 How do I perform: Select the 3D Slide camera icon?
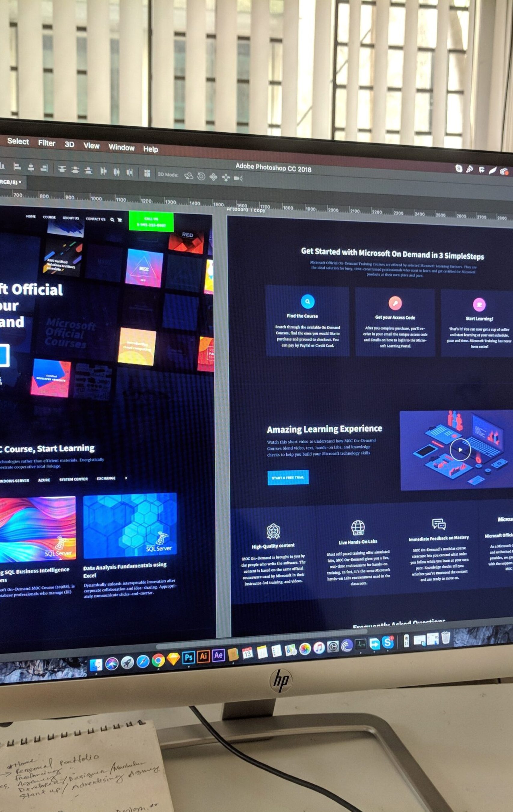coord(226,178)
